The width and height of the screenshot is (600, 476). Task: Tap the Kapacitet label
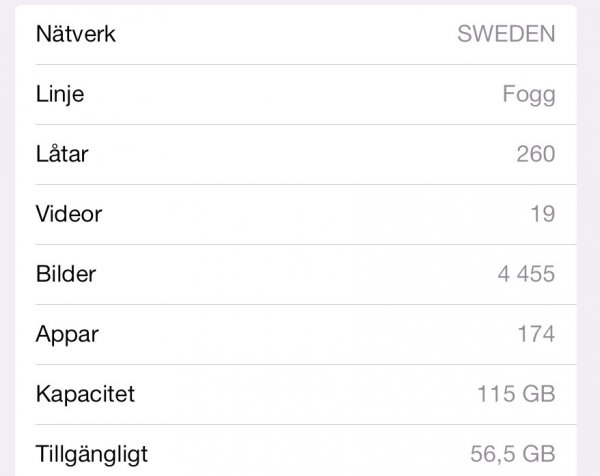(x=85, y=393)
